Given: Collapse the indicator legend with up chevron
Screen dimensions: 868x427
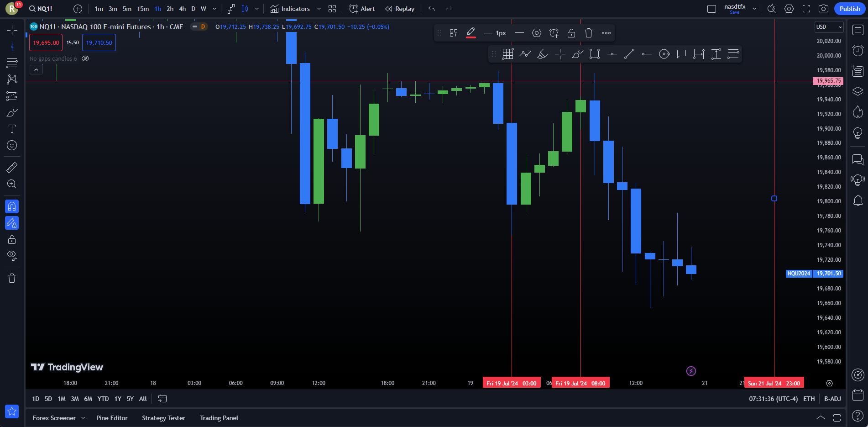Looking at the screenshot, I should pos(36,69).
